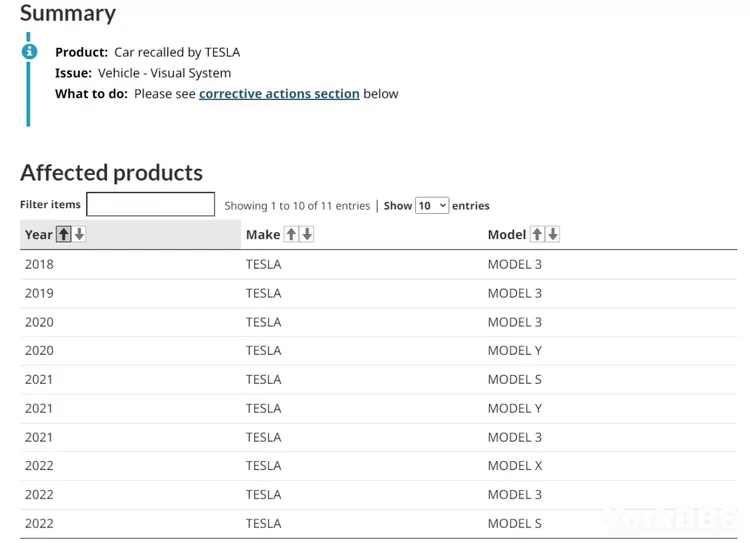Click the last row MODEL S cell

coord(515,523)
